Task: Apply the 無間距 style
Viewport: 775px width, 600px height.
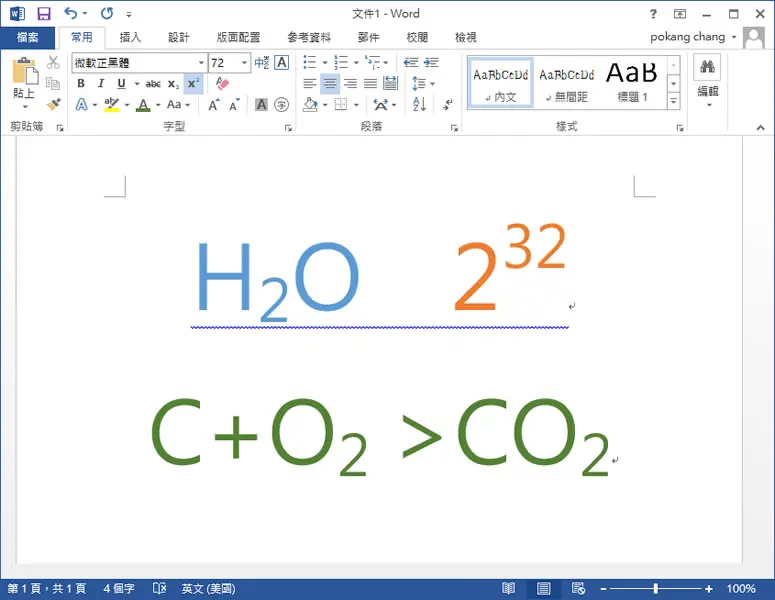Action: click(567, 84)
